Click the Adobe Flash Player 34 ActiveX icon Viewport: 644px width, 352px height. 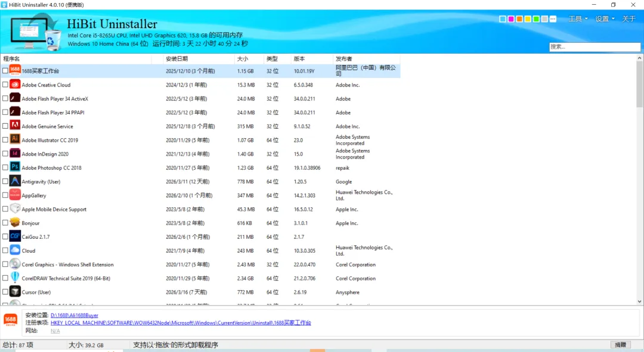[15, 98]
